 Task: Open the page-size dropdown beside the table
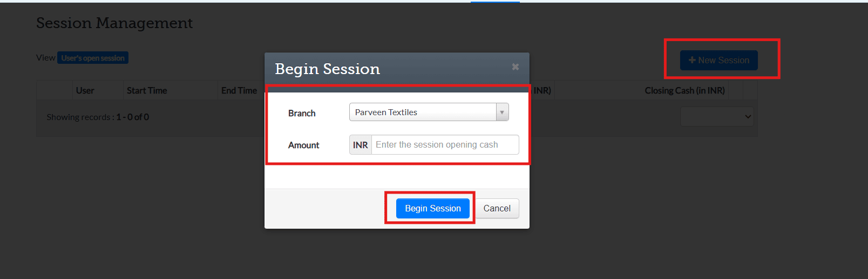pyautogui.click(x=716, y=117)
